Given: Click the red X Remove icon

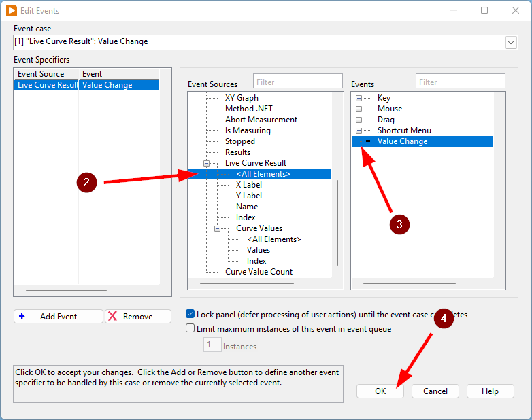Looking at the screenshot, I should click(x=113, y=317).
